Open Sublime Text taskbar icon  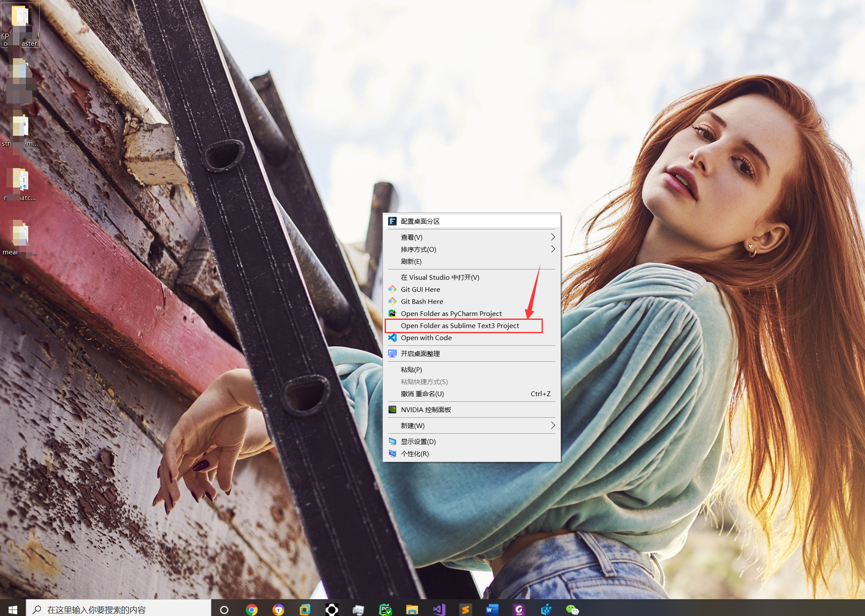tap(465, 609)
